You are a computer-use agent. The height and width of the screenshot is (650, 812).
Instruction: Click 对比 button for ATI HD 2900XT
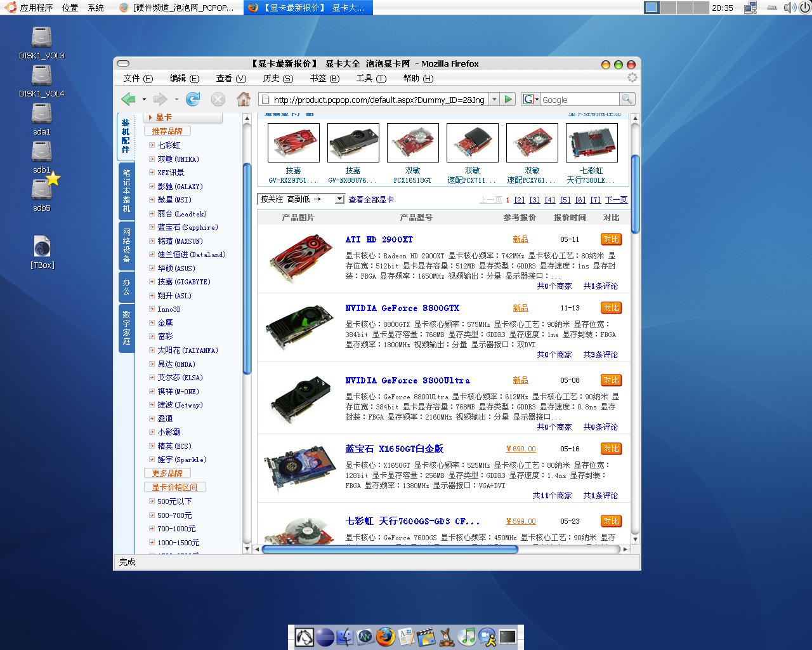point(611,239)
